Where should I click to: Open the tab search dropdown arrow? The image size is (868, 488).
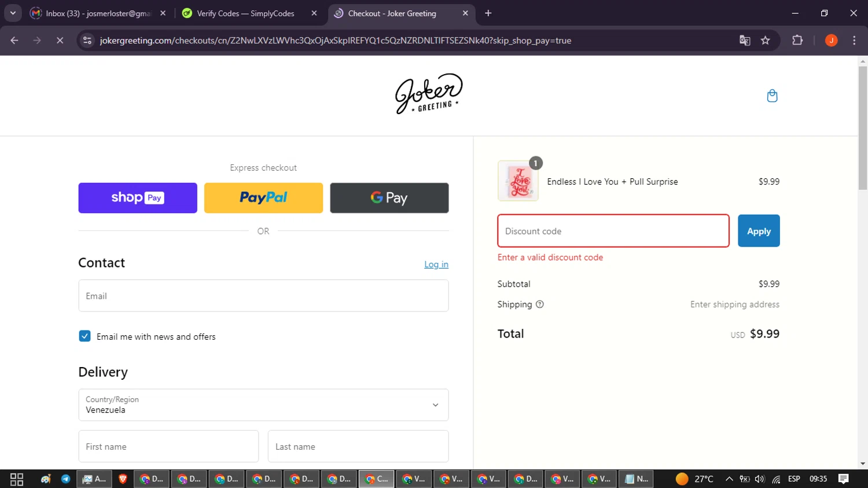click(13, 13)
